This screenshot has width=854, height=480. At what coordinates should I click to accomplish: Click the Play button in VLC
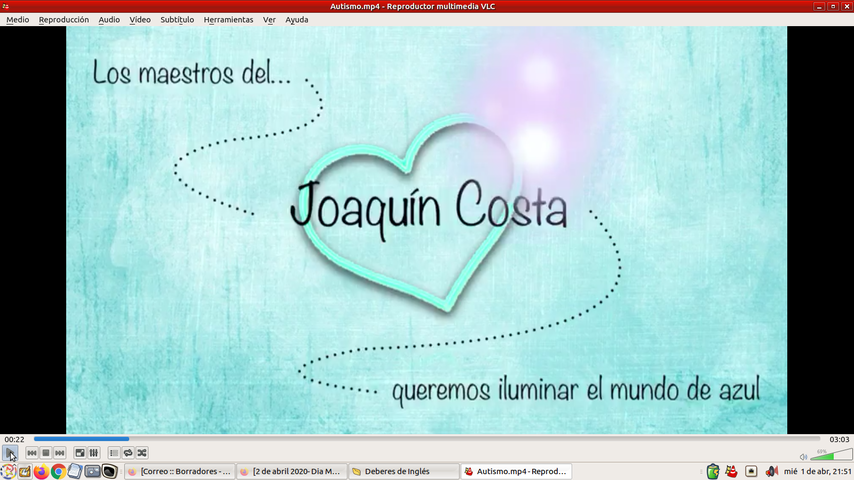[10, 453]
